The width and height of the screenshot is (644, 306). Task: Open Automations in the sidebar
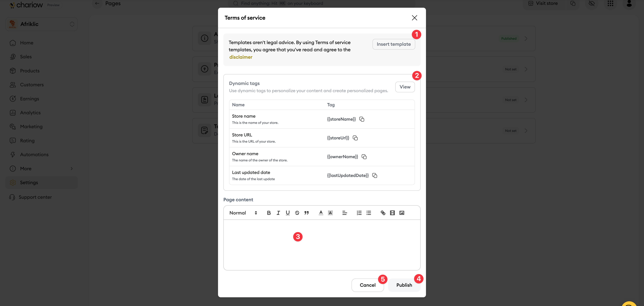41,155
